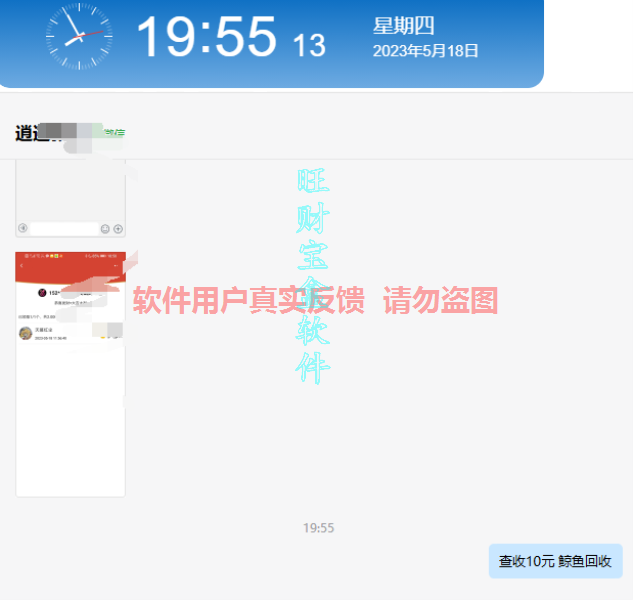The height and width of the screenshot is (600, 633).
Task: Click the date 2023年5月18日
Action: [425, 50]
